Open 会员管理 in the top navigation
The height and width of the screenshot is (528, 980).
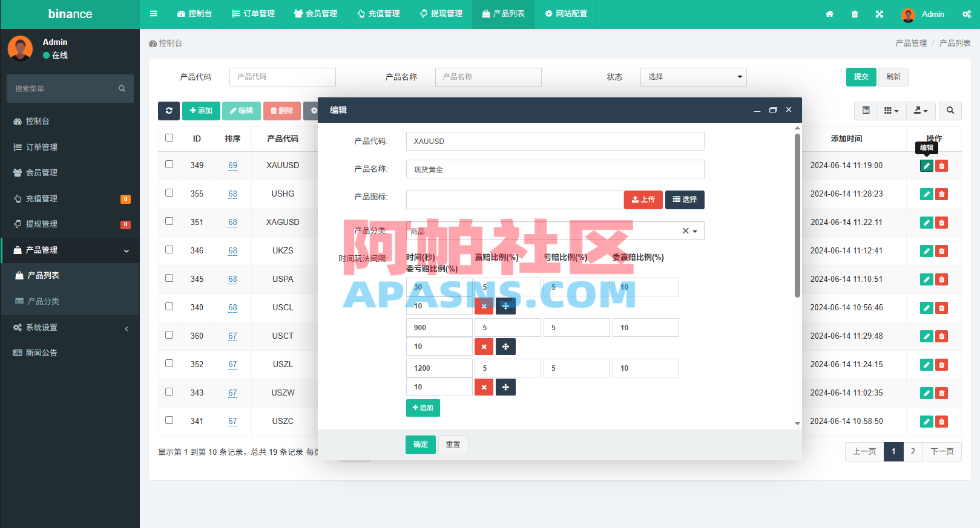tap(315, 14)
